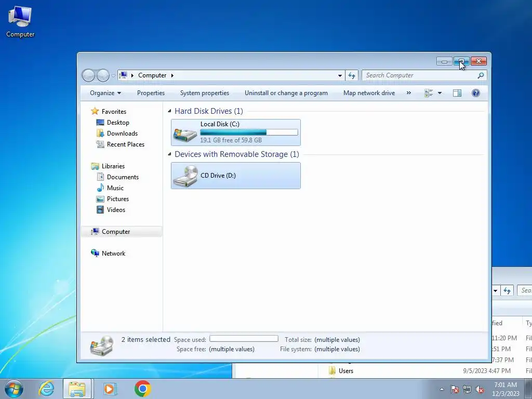The width and height of the screenshot is (532, 399).
Task: Select Local Disk (C:) drive icon
Action: [185, 135]
